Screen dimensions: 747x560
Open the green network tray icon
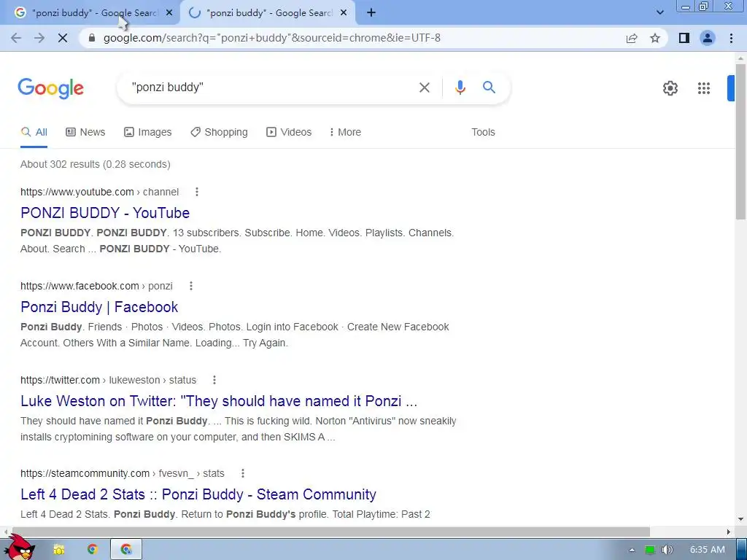click(650, 550)
